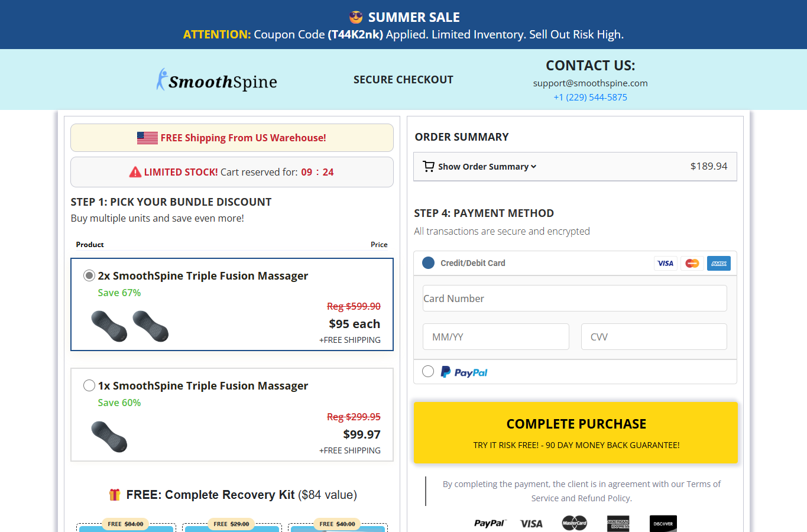Click the PayPal logo in payment options
Screen dimensions: 807x532
[x=464, y=372]
